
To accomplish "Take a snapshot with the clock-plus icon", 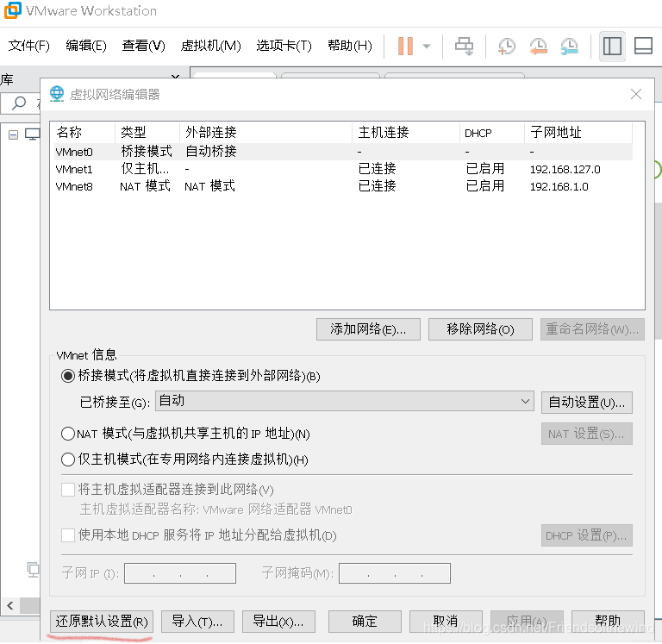I will coord(506,46).
